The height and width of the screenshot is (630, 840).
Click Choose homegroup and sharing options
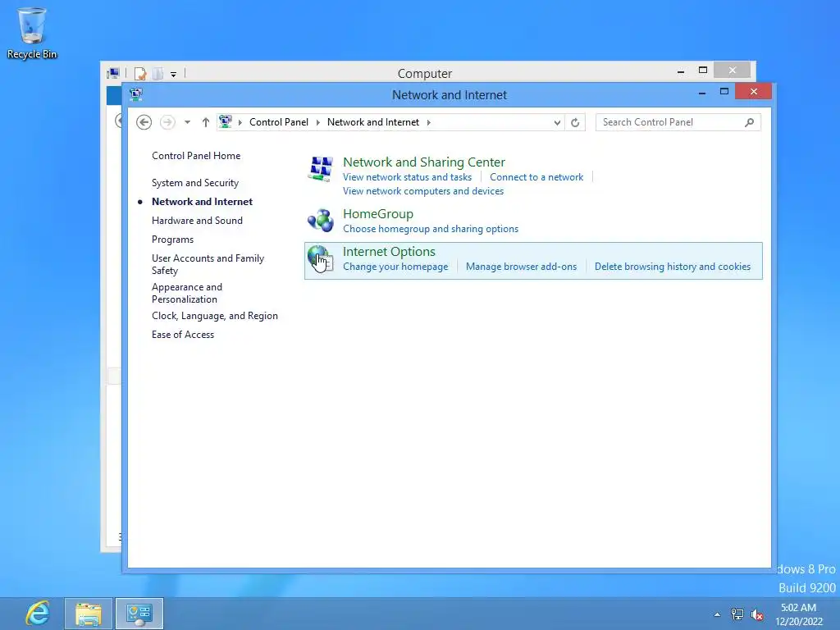pyautogui.click(x=431, y=229)
